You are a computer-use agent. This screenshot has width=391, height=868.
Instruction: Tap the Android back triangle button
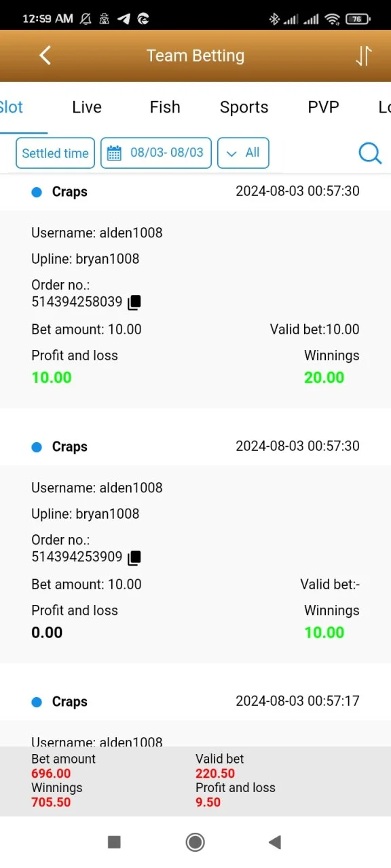pos(275,842)
